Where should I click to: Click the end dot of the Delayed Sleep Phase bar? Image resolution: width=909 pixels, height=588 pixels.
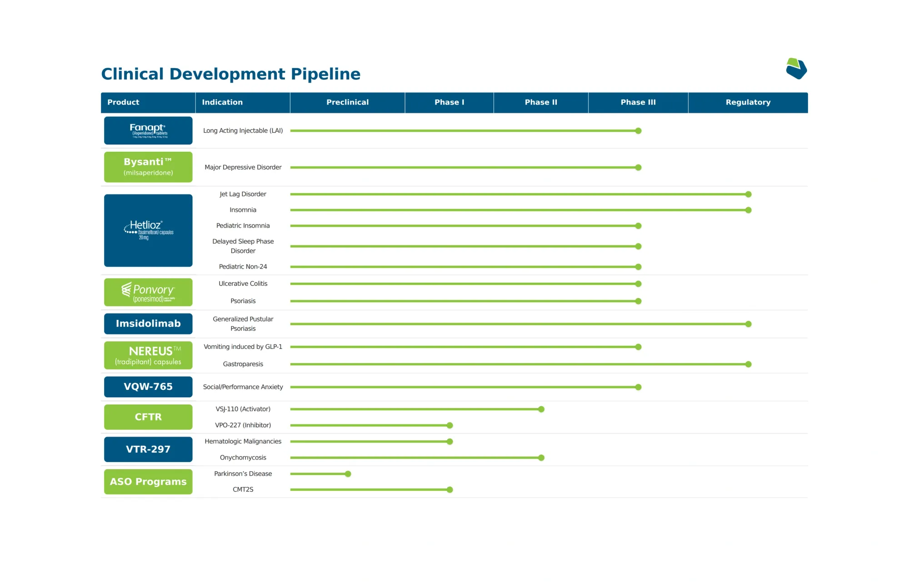click(x=638, y=246)
